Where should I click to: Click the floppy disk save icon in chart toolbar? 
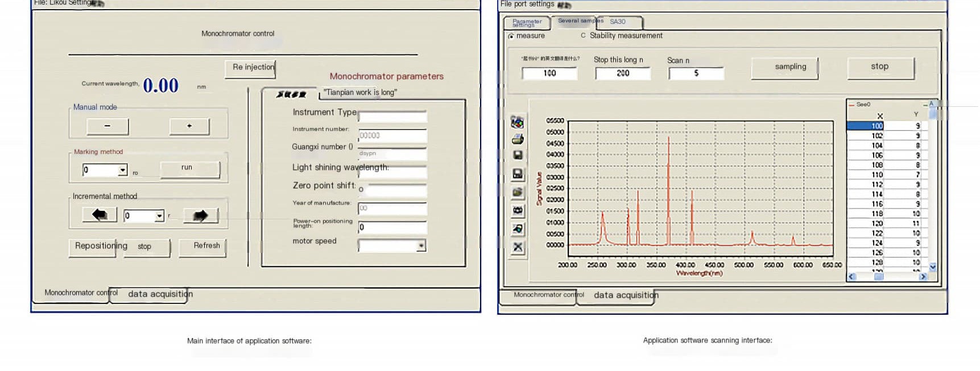[x=518, y=155]
